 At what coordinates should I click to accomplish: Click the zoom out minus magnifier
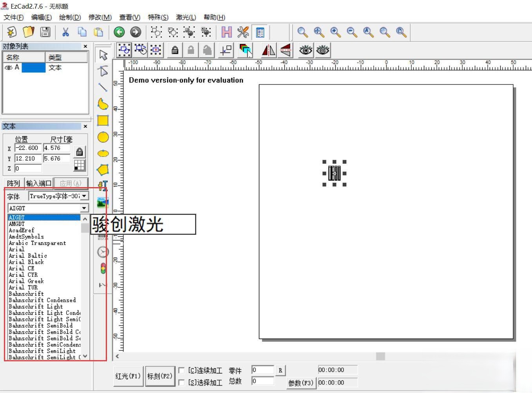[x=351, y=32]
